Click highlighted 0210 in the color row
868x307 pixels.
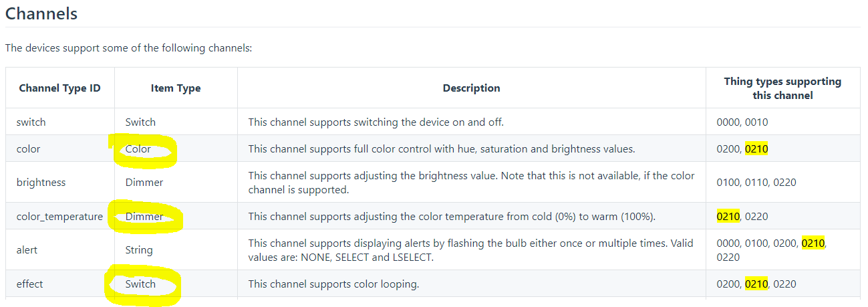point(756,149)
